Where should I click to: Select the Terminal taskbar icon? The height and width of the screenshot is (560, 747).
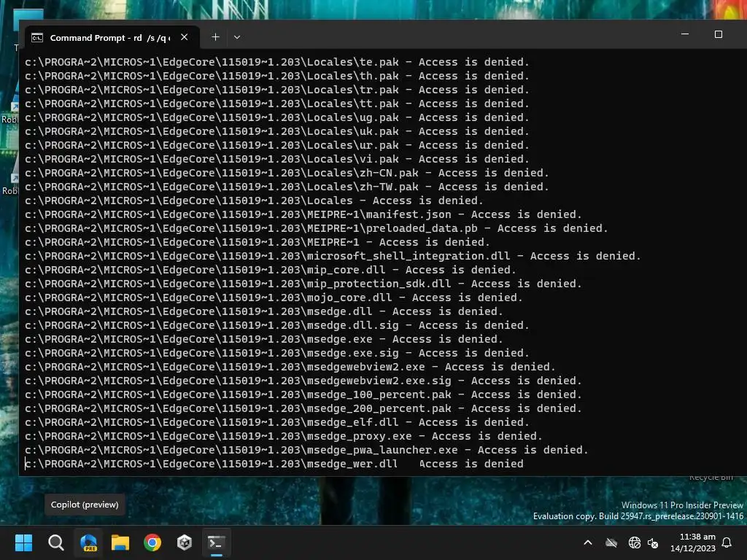coord(216,542)
